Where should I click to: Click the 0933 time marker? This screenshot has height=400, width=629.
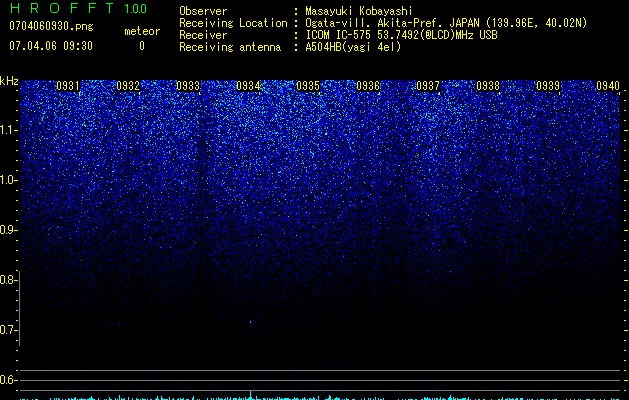[x=188, y=86]
